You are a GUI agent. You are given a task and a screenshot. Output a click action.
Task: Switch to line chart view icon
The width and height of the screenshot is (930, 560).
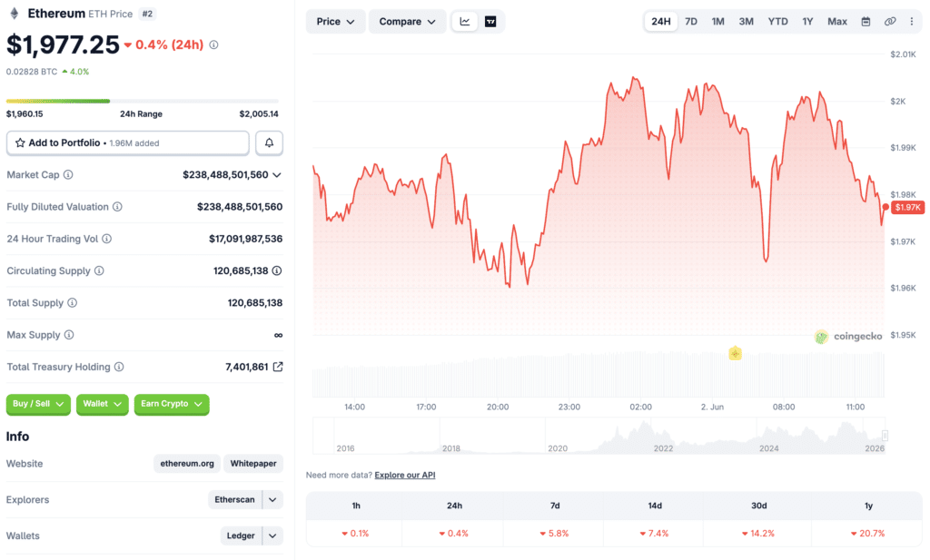(x=465, y=22)
